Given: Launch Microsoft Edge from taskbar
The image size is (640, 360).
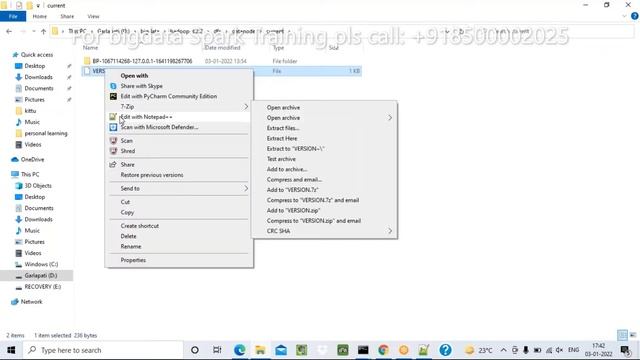Looking at the screenshot, I should pos(240,350).
